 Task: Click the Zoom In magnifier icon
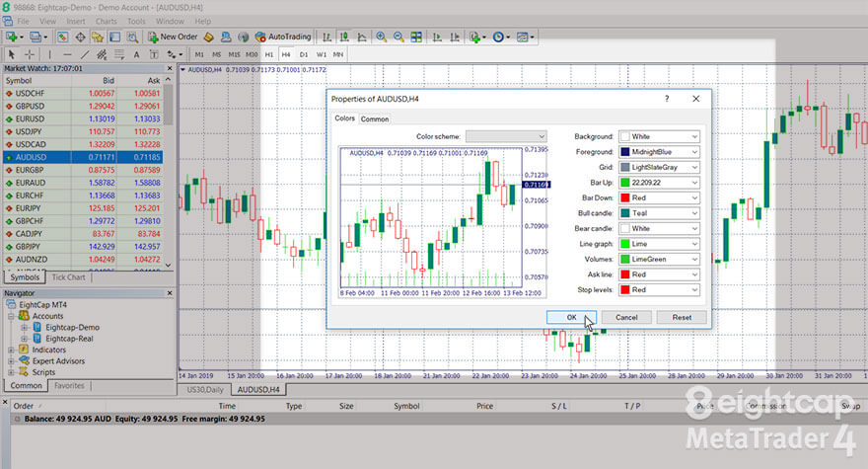click(x=381, y=37)
